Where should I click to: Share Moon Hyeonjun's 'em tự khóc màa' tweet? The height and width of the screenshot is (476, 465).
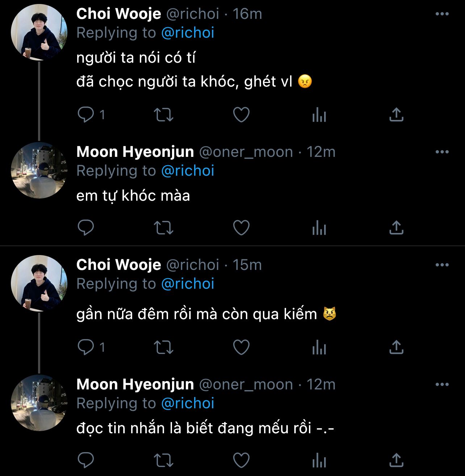(396, 228)
